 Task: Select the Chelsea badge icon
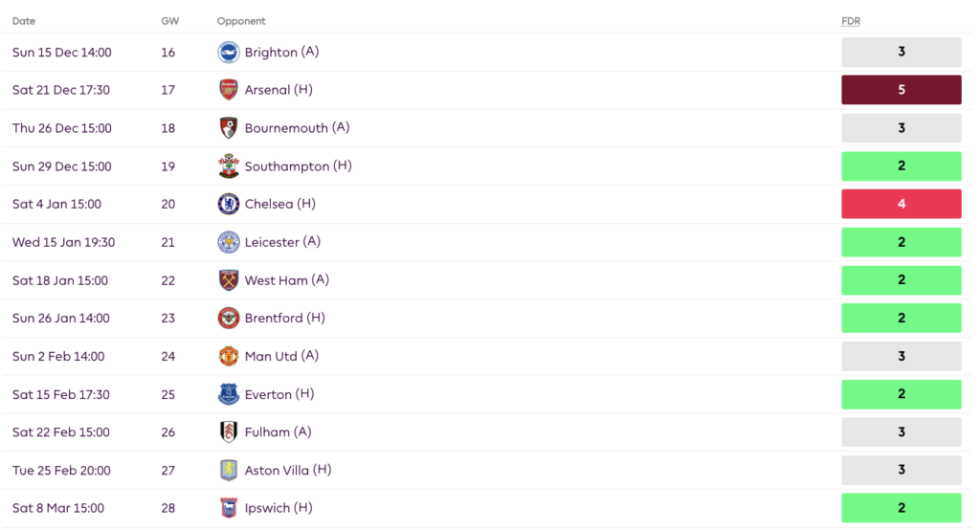(228, 204)
